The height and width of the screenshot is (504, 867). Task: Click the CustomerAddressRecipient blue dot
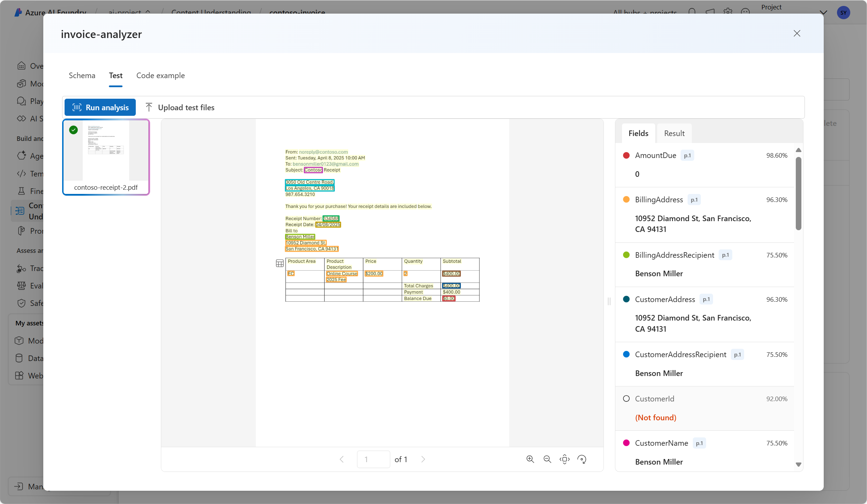coord(626,354)
